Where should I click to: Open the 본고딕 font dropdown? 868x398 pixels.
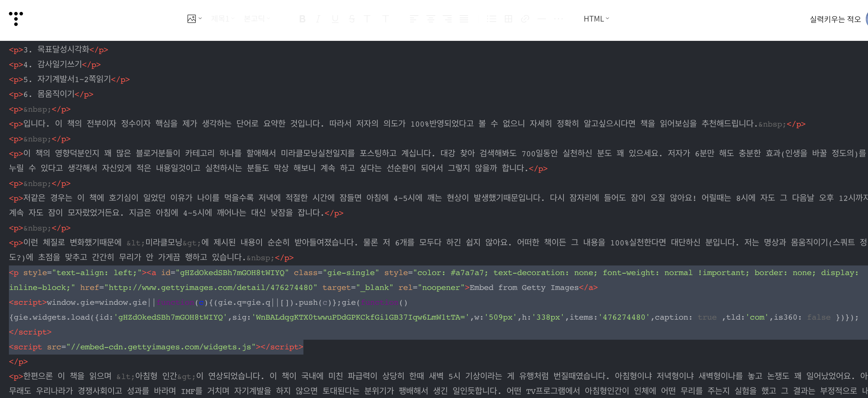click(257, 19)
